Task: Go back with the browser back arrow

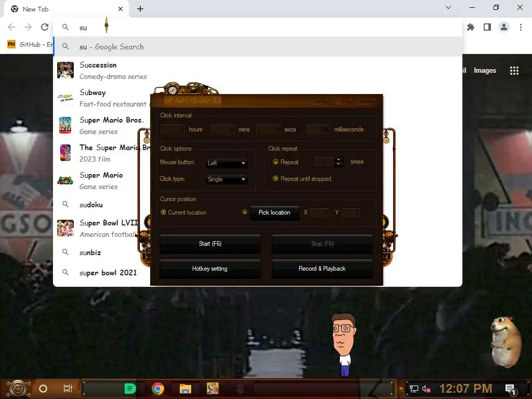Action: coord(11,27)
